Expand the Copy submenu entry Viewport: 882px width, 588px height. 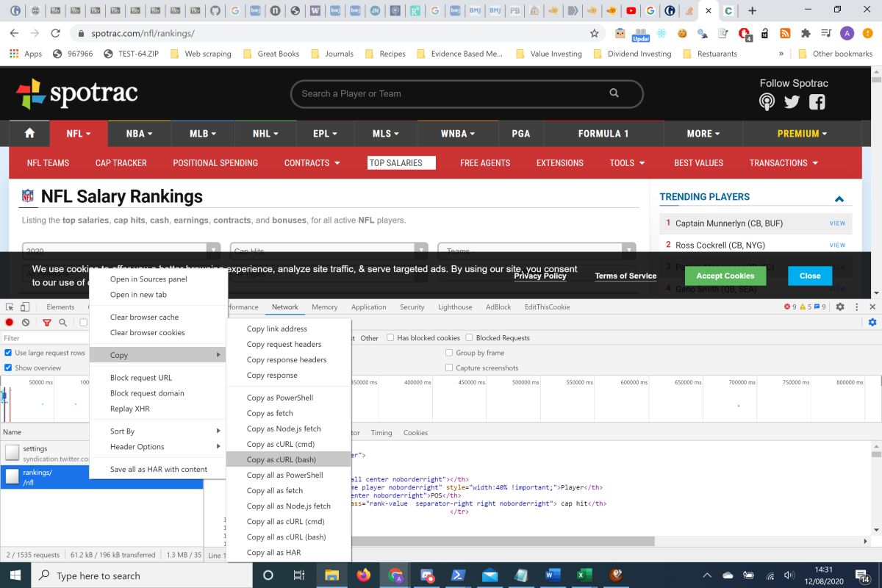click(157, 355)
